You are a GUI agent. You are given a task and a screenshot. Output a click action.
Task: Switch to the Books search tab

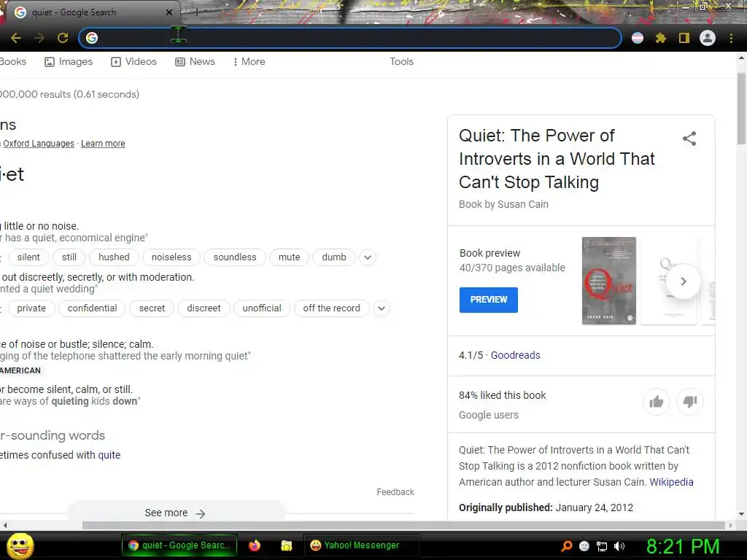[13, 61]
